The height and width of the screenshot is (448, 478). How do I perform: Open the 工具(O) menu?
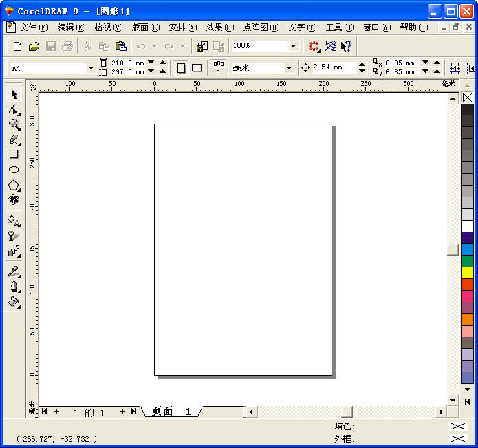340,27
